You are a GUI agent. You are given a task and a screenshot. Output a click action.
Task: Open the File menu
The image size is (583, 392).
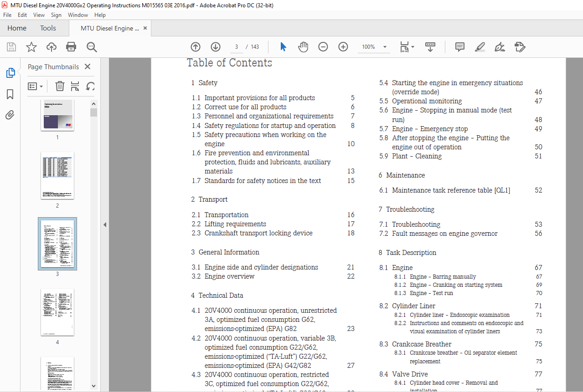click(x=7, y=15)
